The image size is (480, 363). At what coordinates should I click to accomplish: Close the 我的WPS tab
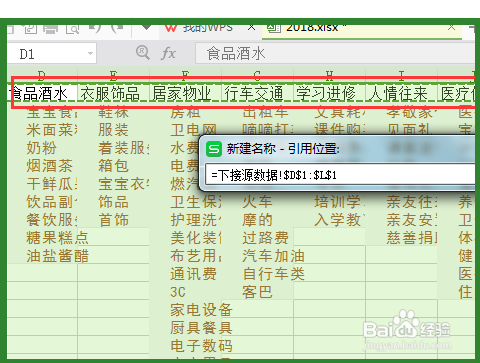[x=252, y=28]
